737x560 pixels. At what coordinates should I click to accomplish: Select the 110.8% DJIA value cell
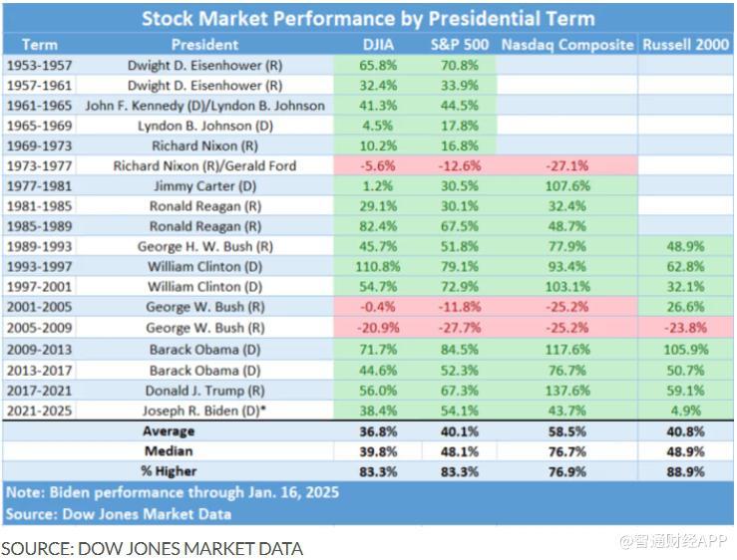[379, 267]
